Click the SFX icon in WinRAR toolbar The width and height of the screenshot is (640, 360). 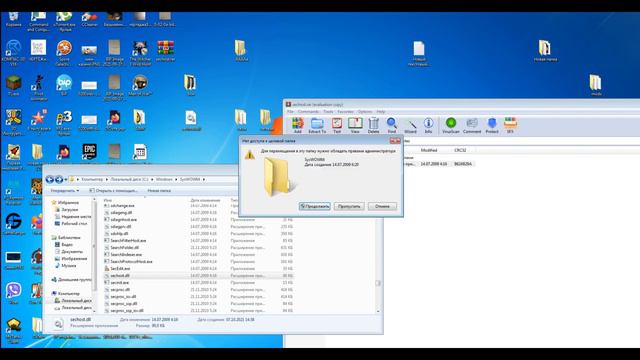[510, 125]
